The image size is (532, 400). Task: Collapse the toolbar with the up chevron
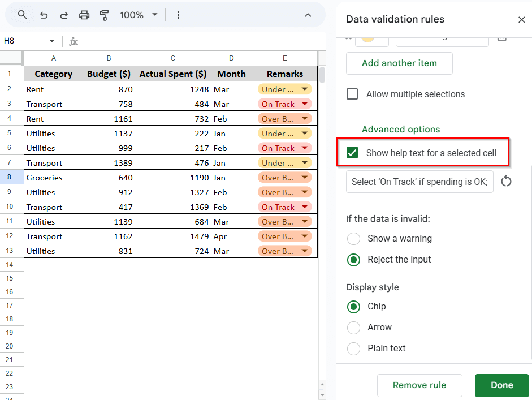308,15
